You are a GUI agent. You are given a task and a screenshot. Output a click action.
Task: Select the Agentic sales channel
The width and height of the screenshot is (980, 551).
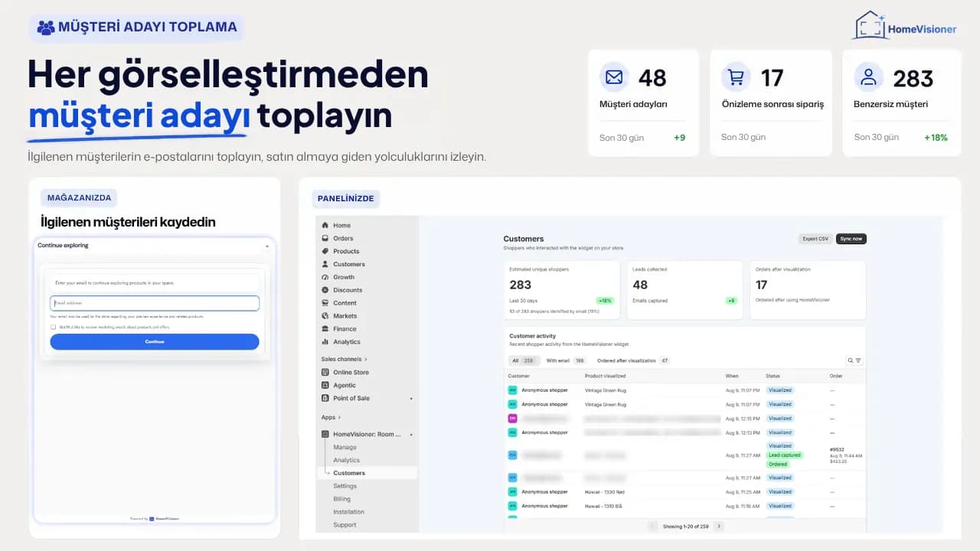pos(339,386)
